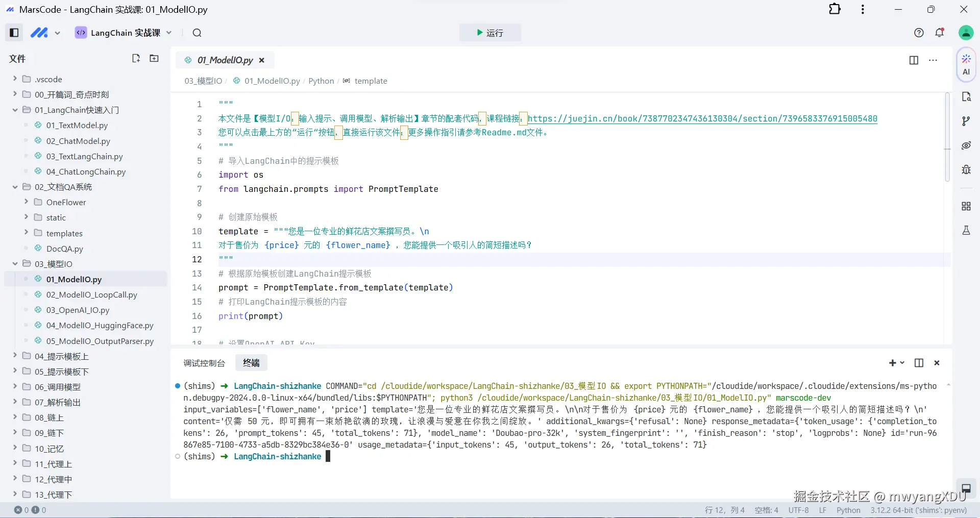Open notifications bell icon

click(x=939, y=33)
